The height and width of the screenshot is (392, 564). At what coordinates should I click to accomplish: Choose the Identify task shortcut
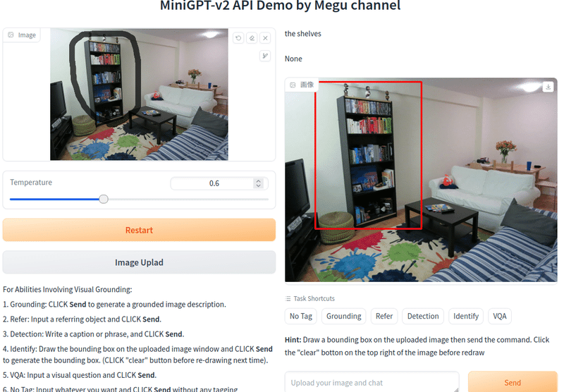coord(466,316)
